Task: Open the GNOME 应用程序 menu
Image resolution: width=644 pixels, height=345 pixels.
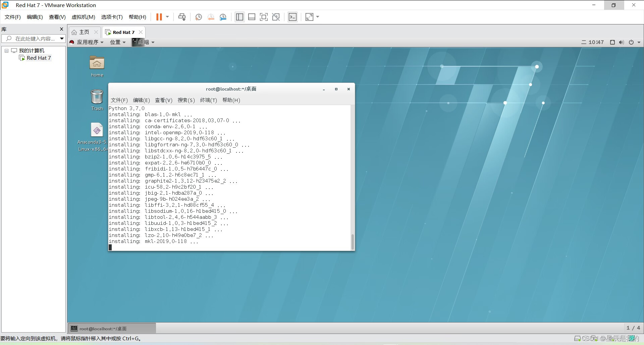Action: tap(87, 42)
